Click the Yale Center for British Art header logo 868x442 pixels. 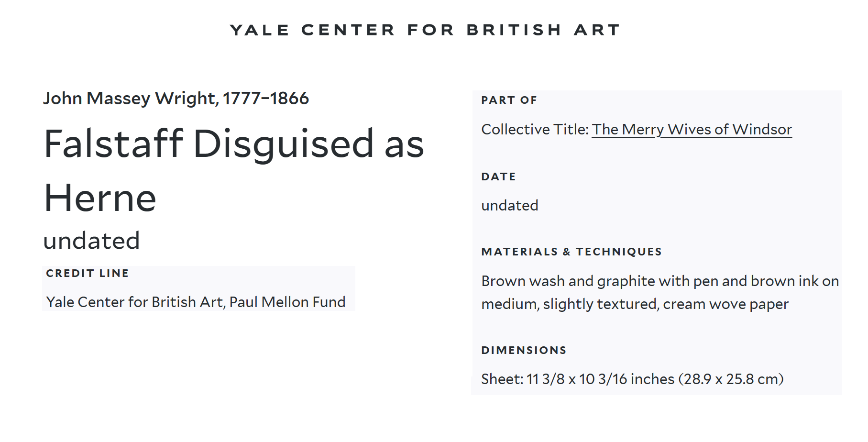[x=425, y=30]
